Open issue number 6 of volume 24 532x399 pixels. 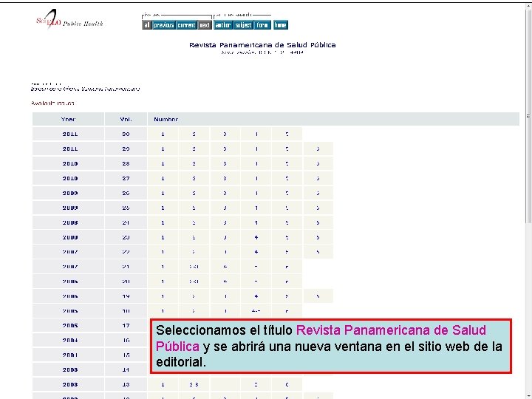[x=318, y=222]
